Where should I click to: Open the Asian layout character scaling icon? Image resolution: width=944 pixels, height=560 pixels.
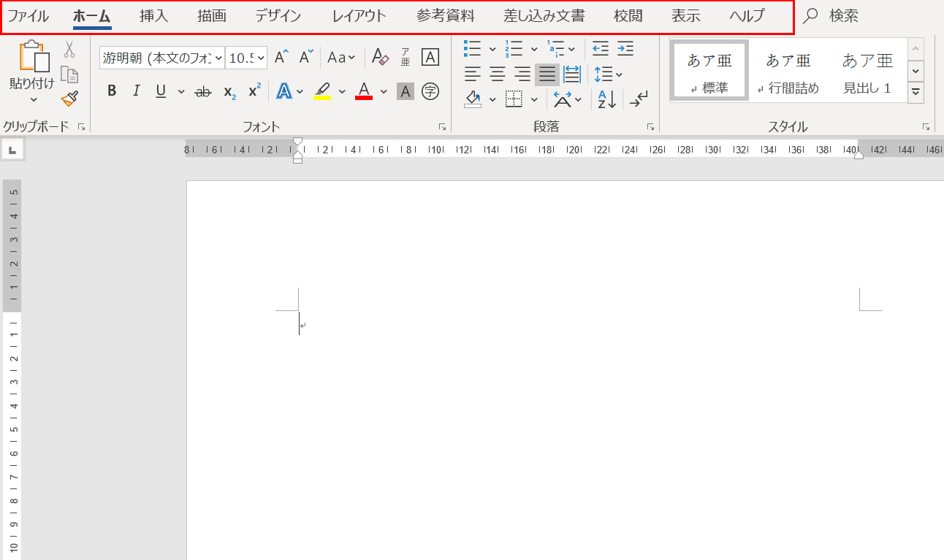[563, 99]
